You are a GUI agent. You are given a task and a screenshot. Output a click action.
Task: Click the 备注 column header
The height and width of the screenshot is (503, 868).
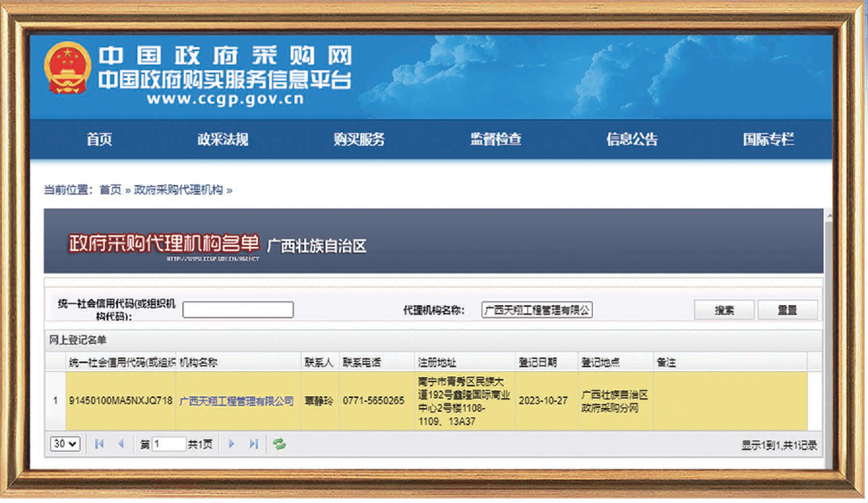(x=730, y=362)
